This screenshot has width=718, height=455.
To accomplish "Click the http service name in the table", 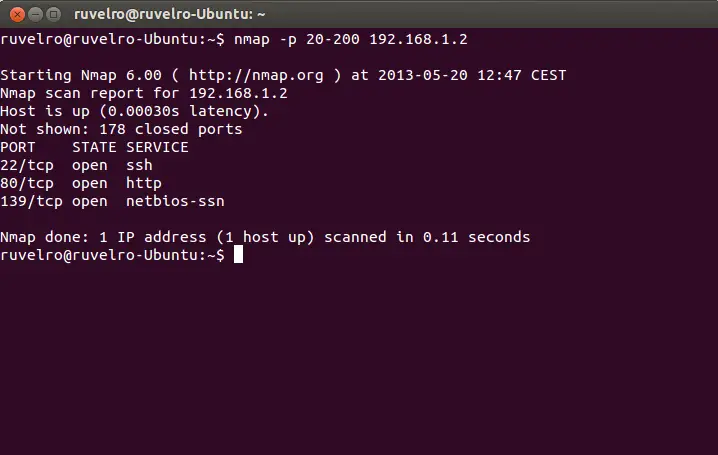I will coord(144,183).
